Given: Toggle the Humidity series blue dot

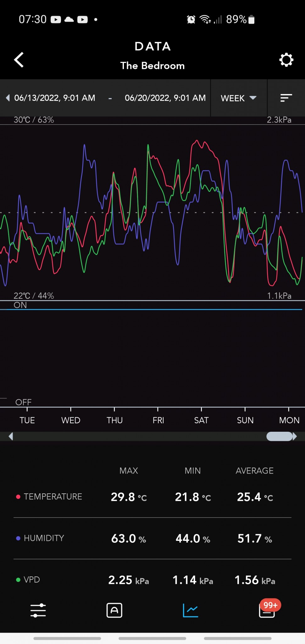Looking at the screenshot, I should [x=18, y=538].
